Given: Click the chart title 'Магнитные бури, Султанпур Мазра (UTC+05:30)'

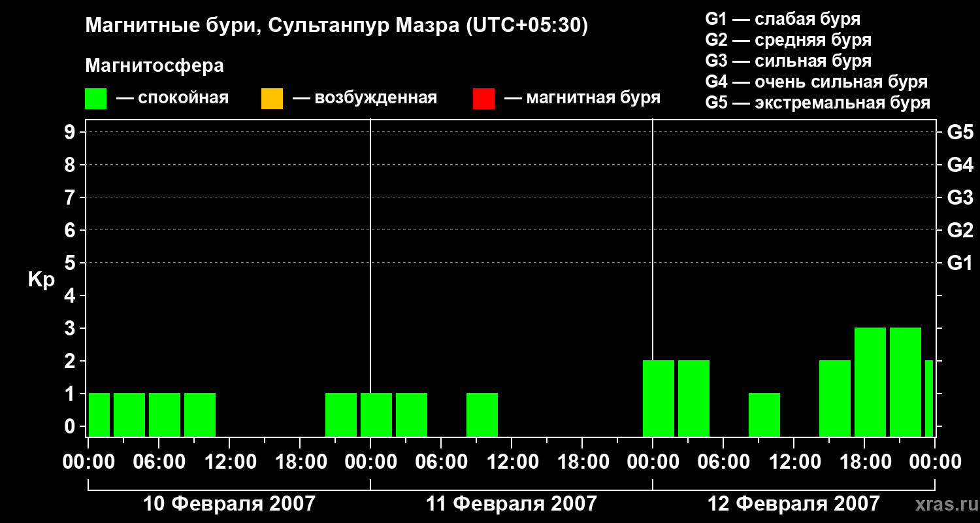Looking at the screenshot, I should point(336,25).
